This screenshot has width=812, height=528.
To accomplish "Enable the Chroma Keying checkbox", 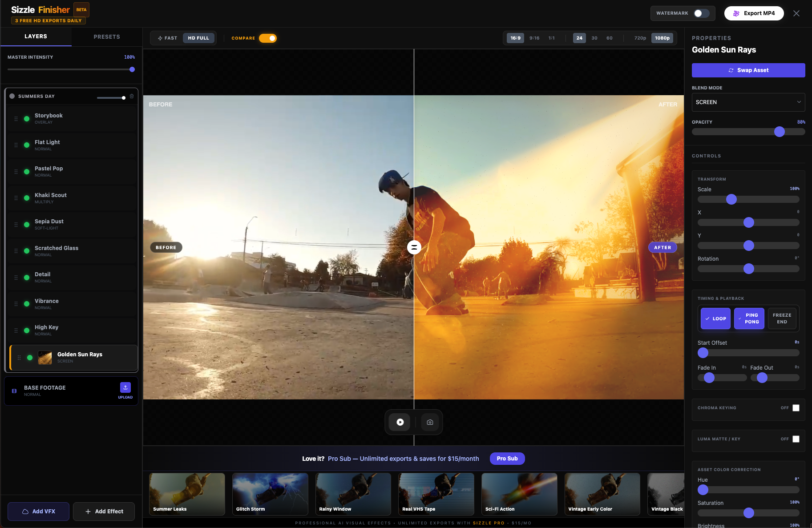I will tap(796, 408).
